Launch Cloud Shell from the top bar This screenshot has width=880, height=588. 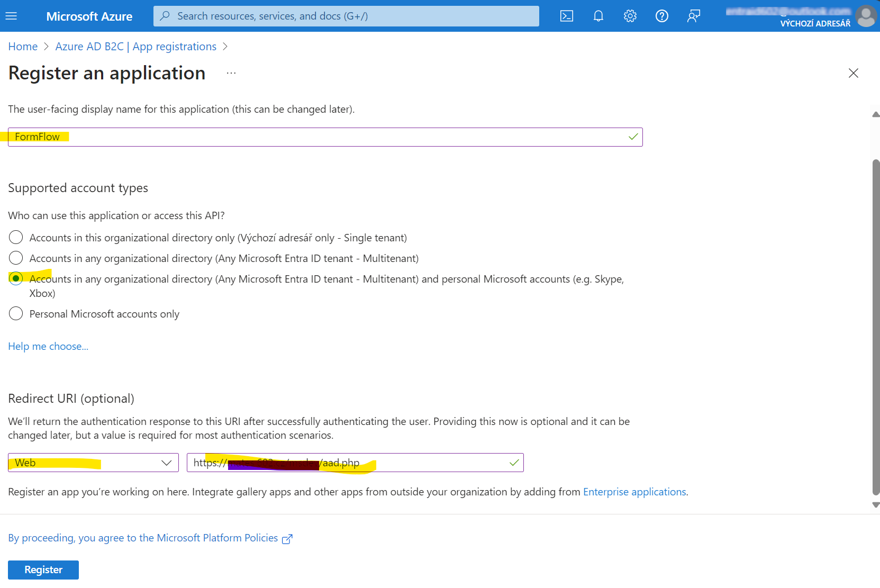[x=566, y=16]
